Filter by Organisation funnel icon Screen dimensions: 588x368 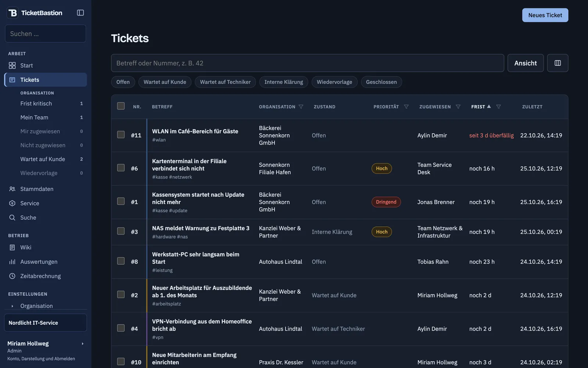[301, 107]
